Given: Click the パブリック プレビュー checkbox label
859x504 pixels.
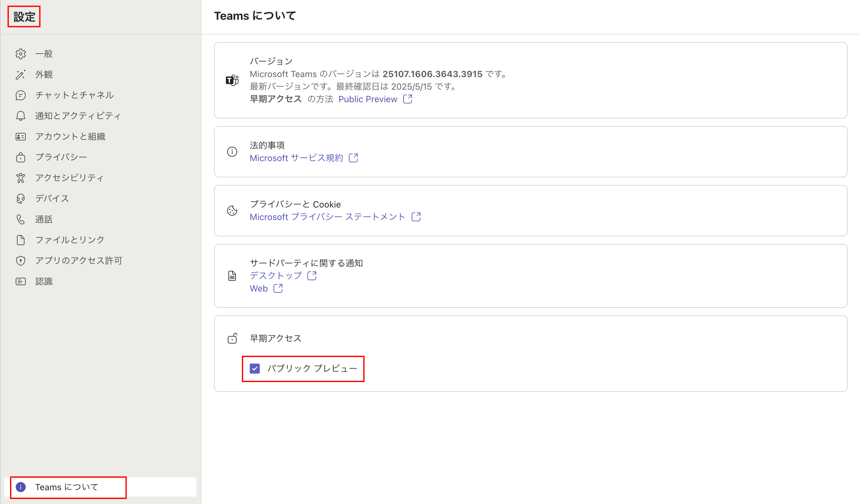Looking at the screenshot, I should pos(312,369).
